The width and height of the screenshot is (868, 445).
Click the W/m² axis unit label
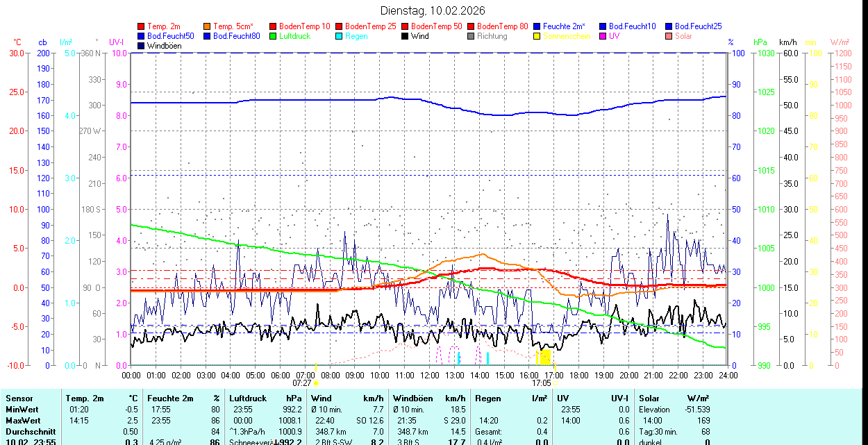(x=840, y=42)
